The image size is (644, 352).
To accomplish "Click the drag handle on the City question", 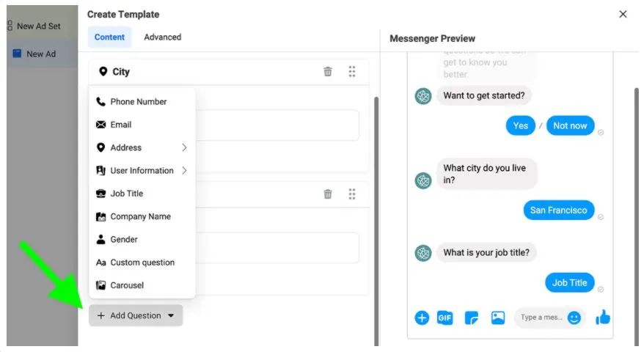I will (x=352, y=71).
